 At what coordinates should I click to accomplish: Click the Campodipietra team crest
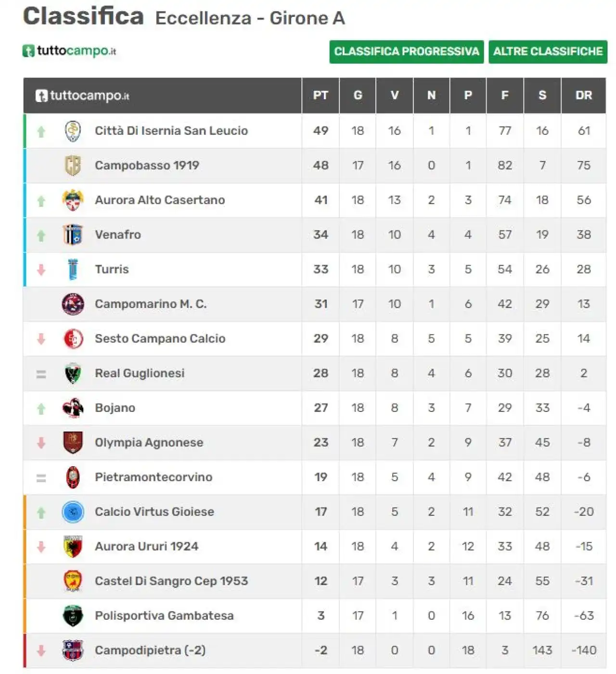[x=73, y=650]
